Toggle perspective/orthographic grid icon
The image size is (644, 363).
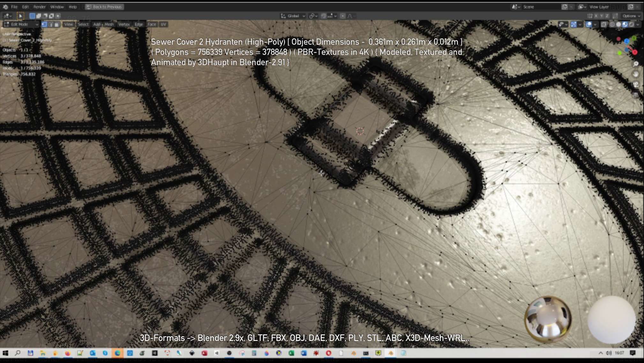pos(636,95)
